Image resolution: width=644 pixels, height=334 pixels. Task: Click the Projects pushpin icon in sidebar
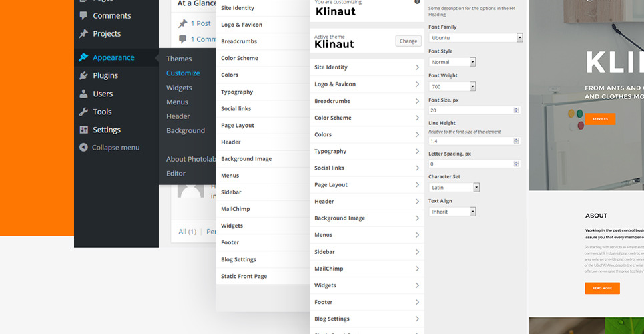[83, 33]
